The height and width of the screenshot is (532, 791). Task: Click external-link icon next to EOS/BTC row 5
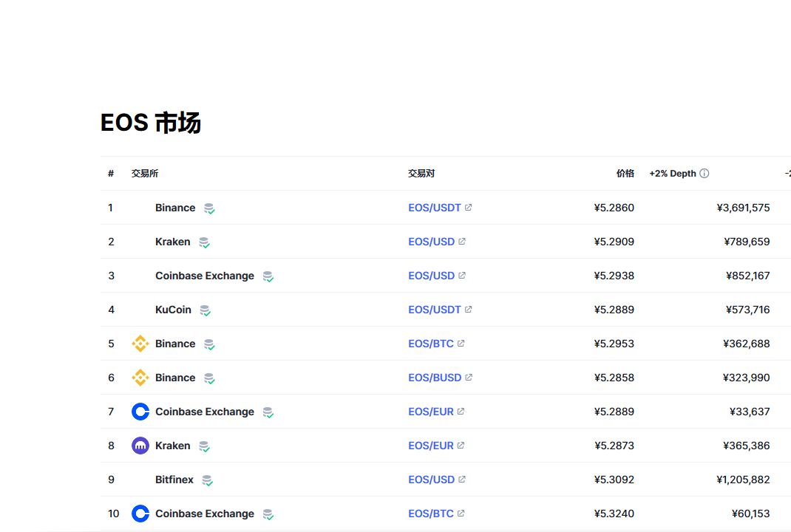point(461,343)
